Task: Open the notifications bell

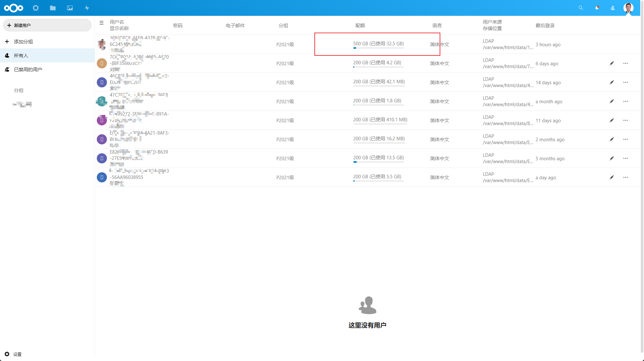Action: pyautogui.click(x=597, y=8)
